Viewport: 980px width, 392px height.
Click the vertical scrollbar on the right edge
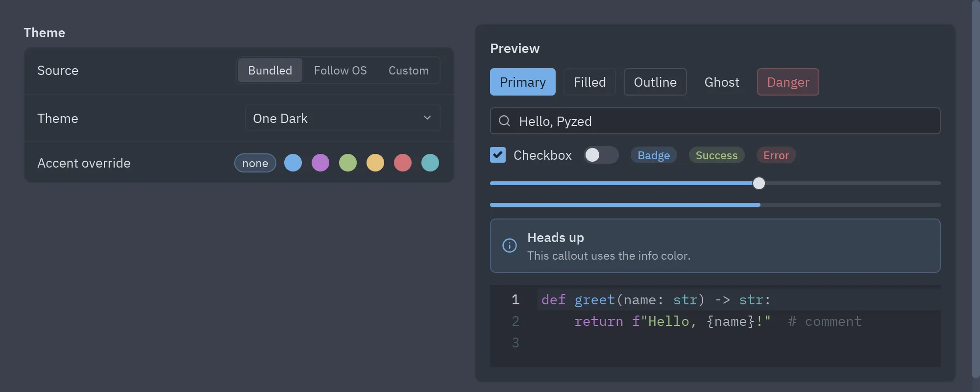[x=976, y=189]
